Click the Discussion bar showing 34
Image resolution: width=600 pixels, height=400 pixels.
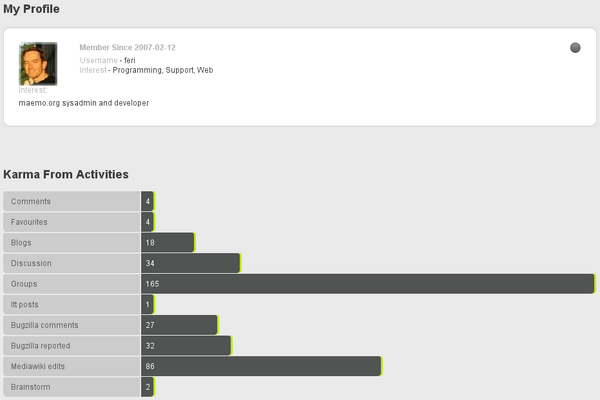point(190,263)
